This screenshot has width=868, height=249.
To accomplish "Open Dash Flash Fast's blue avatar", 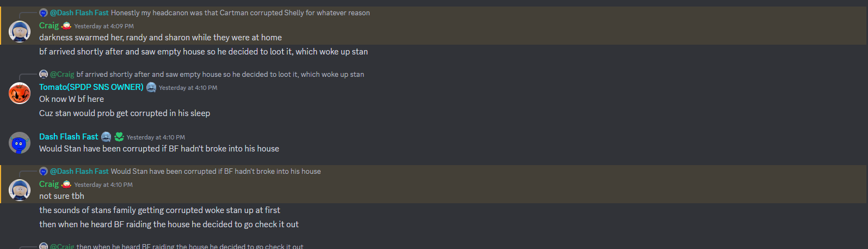I will [20, 143].
